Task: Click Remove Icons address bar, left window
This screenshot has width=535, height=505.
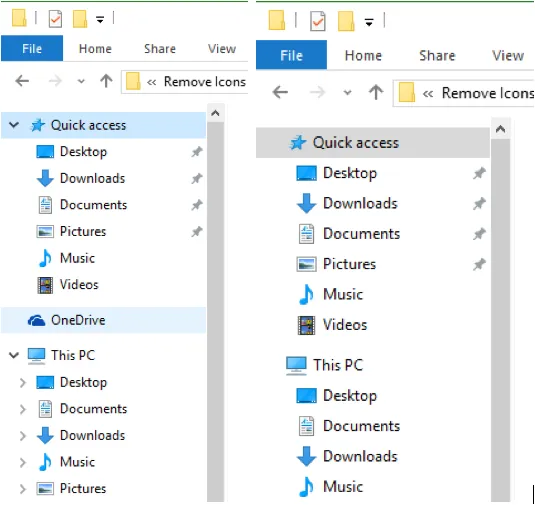Action: click(x=185, y=82)
